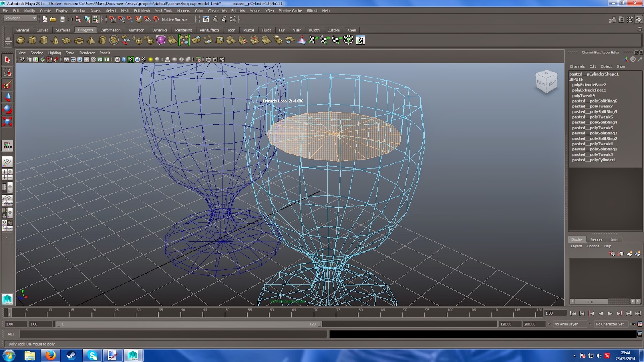
Task: Select the Paint Selection tool in toolbox
Action: 7,85
